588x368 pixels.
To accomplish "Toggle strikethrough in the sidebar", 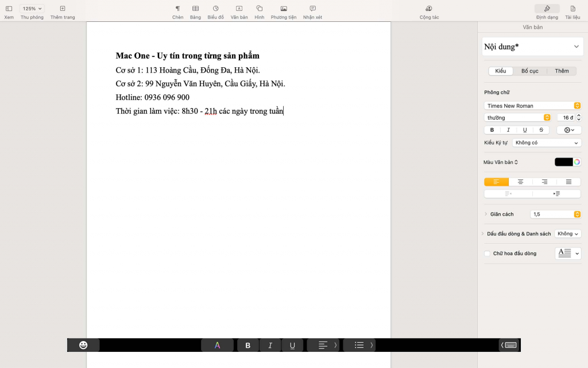I will coord(541,130).
